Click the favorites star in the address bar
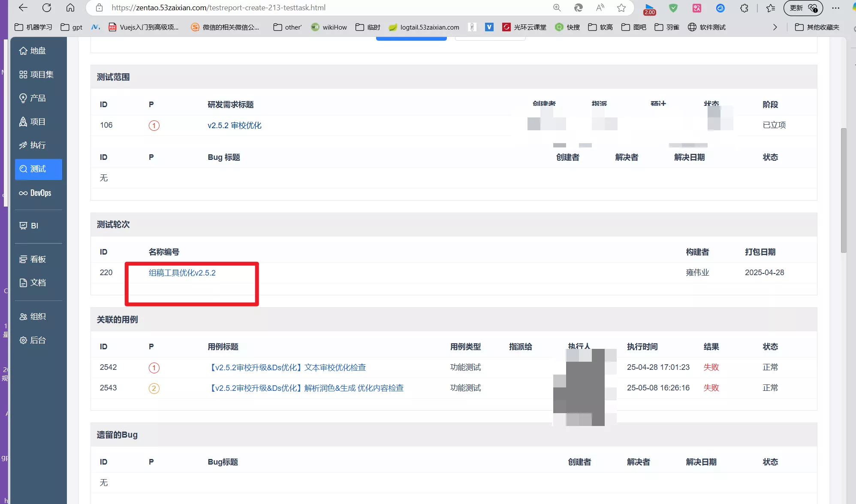The image size is (856, 504). tap(621, 8)
